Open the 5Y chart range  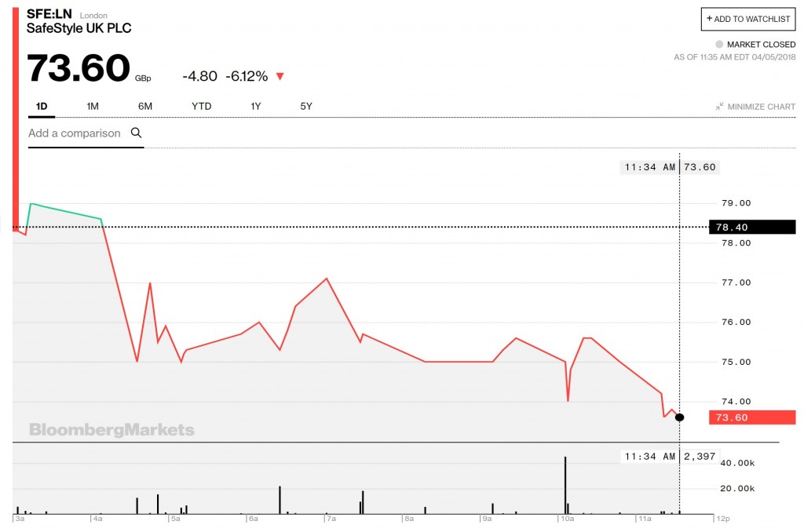[x=306, y=106]
